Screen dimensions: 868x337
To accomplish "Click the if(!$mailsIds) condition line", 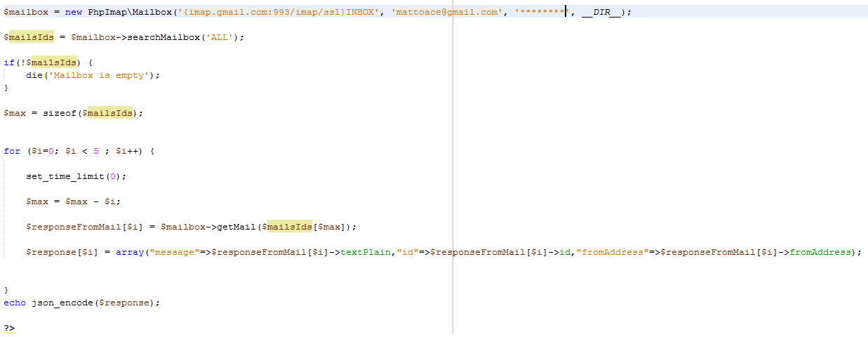I will click(48, 62).
